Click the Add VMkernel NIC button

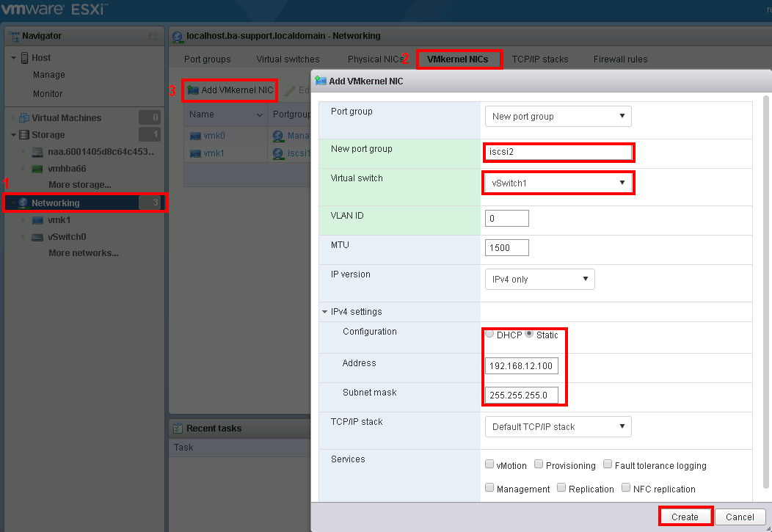230,90
